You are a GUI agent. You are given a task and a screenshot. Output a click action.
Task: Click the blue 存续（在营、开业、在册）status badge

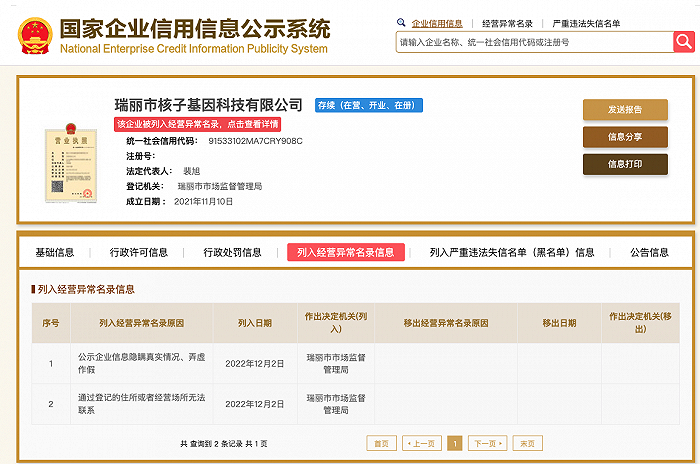pos(368,105)
